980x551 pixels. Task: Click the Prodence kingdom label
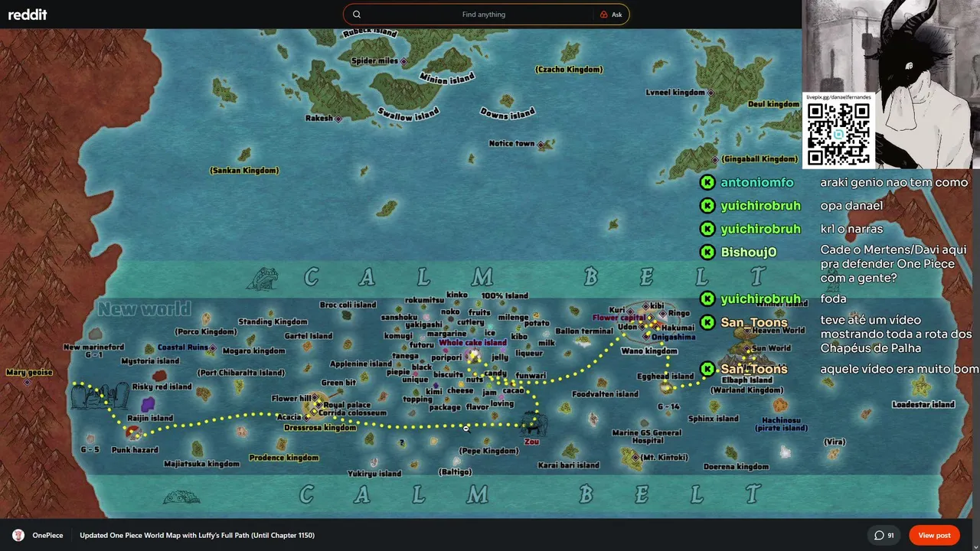pyautogui.click(x=284, y=458)
